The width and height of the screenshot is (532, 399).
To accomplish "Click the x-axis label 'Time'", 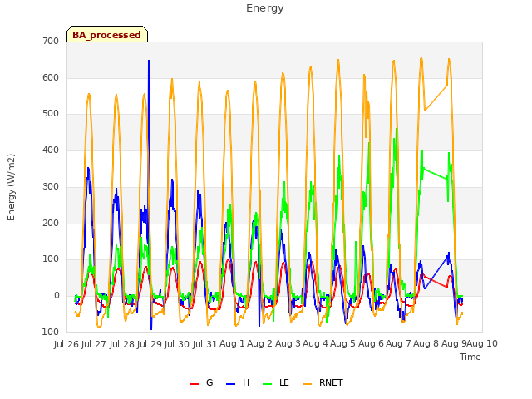I will coord(470,357).
